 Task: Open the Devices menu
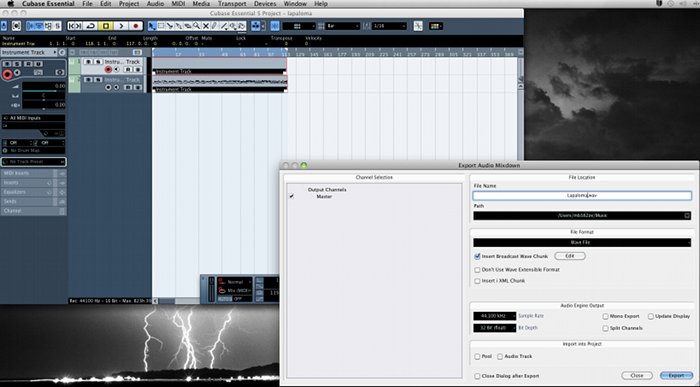[265, 4]
